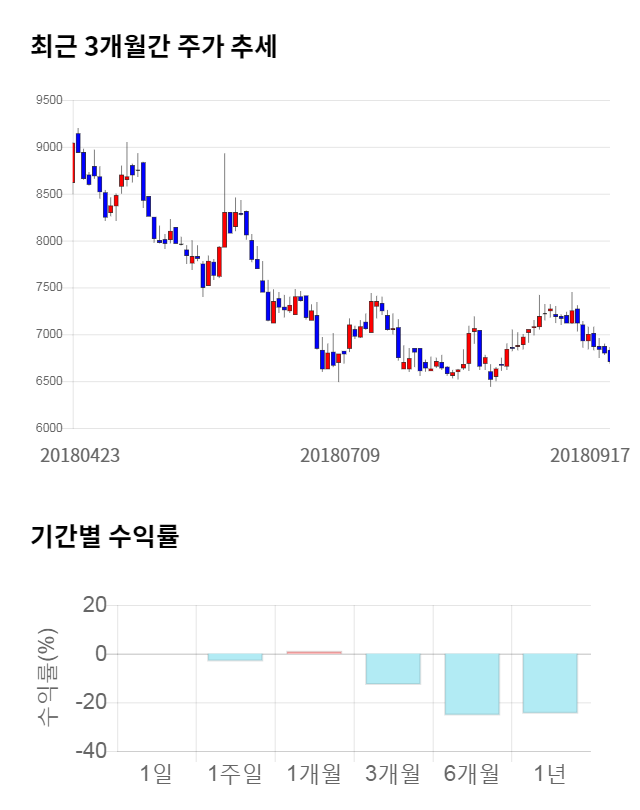Click the 6개월 period label
This screenshot has width=640, height=810.
tap(472, 773)
